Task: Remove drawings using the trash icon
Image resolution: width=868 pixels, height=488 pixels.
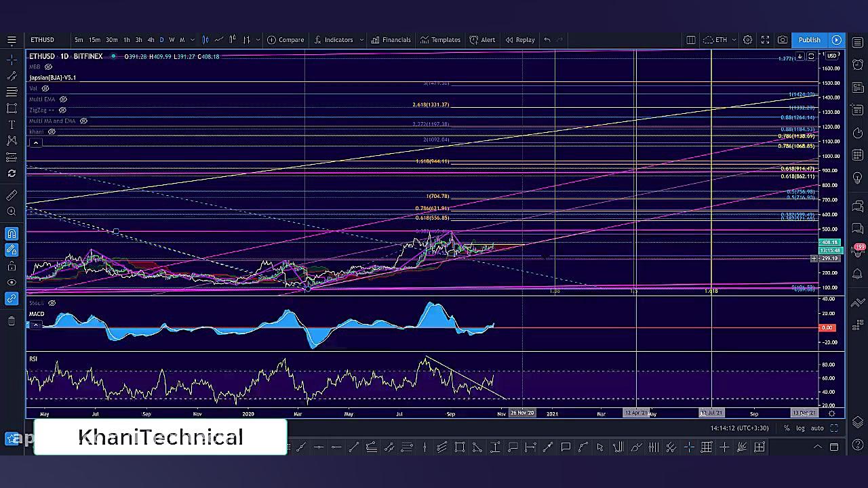Action: coord(12,321)
